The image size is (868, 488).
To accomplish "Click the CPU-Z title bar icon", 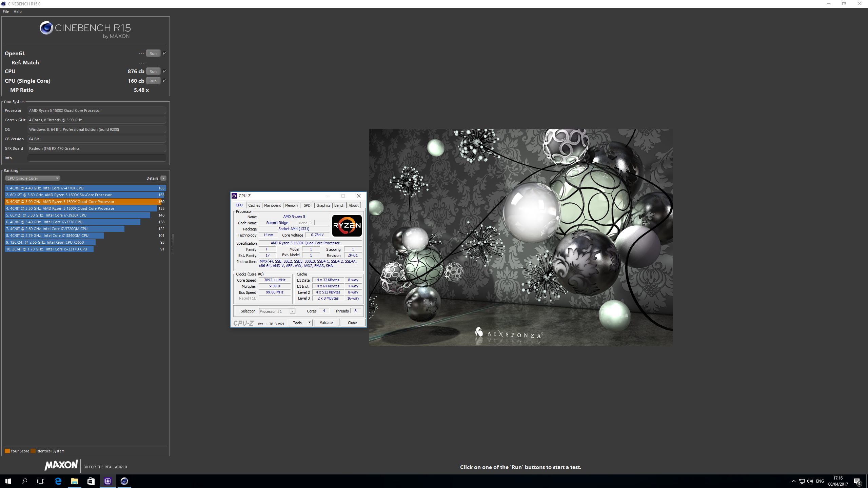I will [234, 196].
